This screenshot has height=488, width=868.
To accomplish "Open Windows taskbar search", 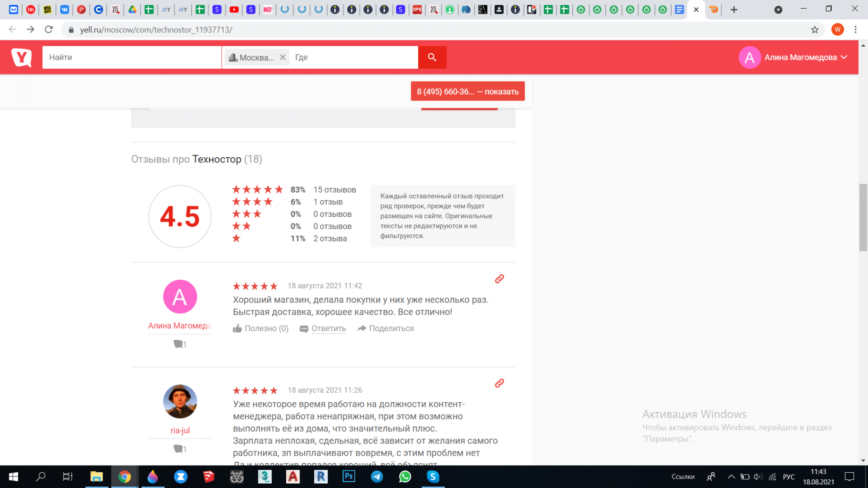I will pyautogui.click(x=41, y=477).
